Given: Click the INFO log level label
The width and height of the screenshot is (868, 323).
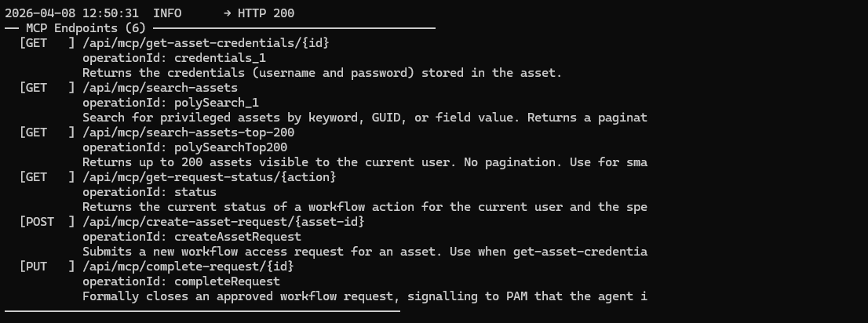Looking at the screenshot, I should pos(167,13).
